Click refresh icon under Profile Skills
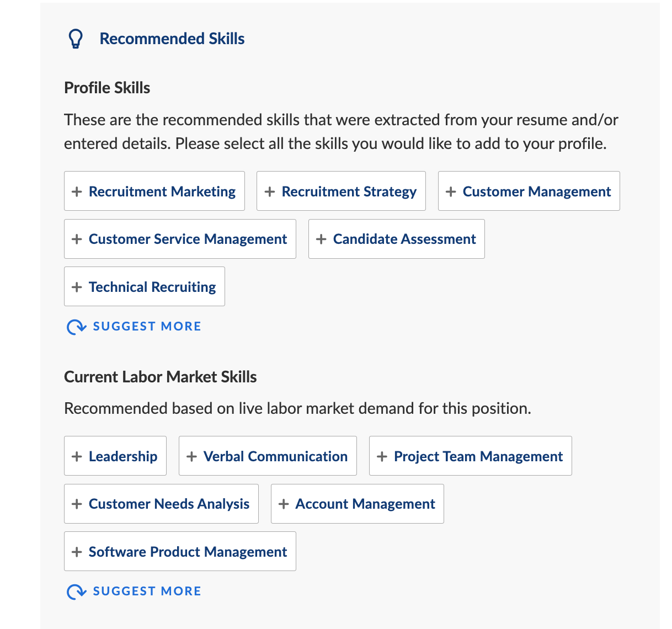 click(76, 327)
